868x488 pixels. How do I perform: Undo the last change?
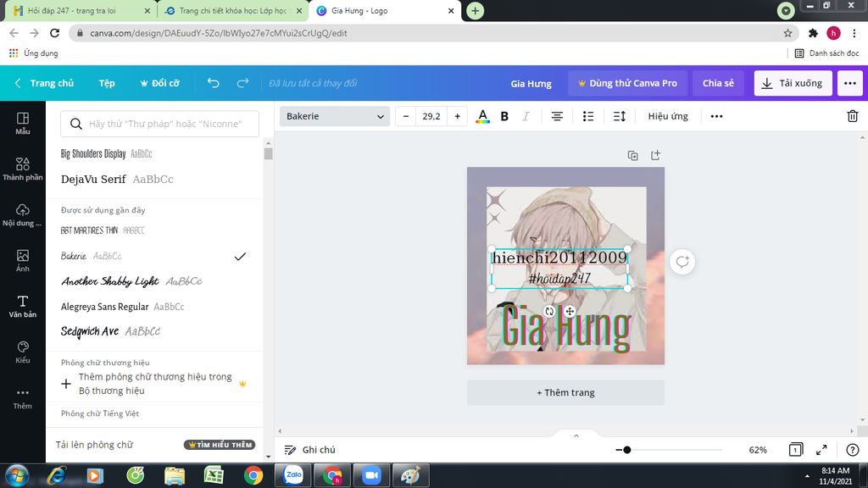[213, 83]
